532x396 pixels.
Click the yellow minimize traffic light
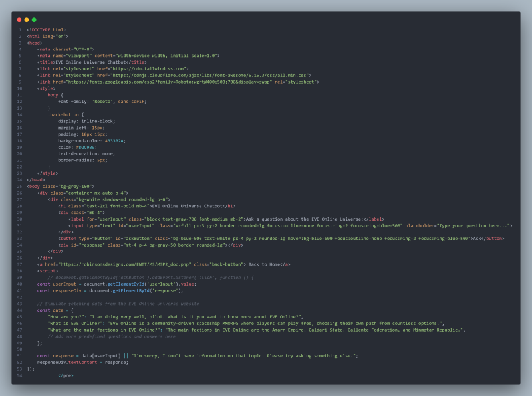point(26,21)
